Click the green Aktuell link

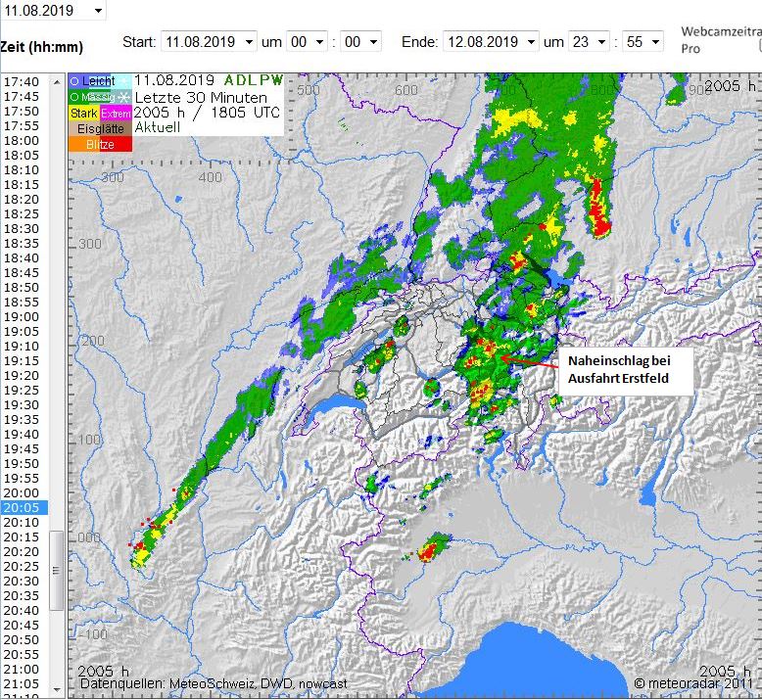point(156,127)
